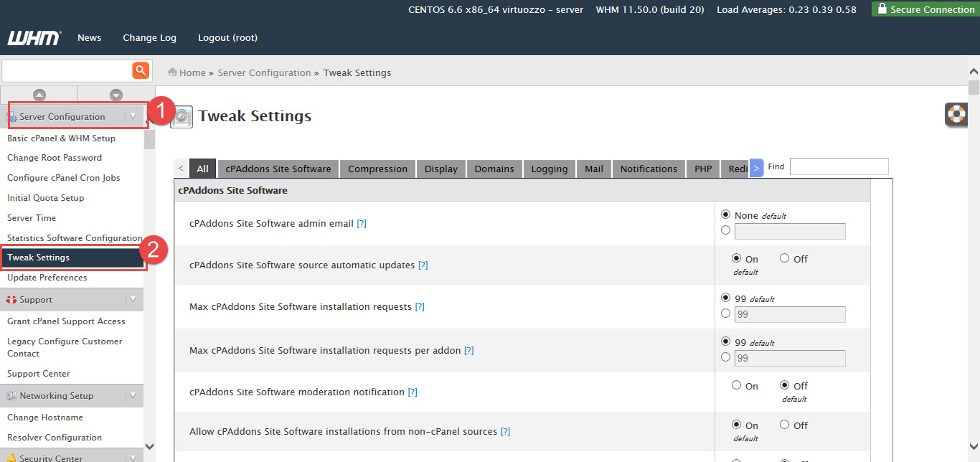Collapse the Server Configuration section
Viewport: 980px width, 462px height.
coord(133,116)
